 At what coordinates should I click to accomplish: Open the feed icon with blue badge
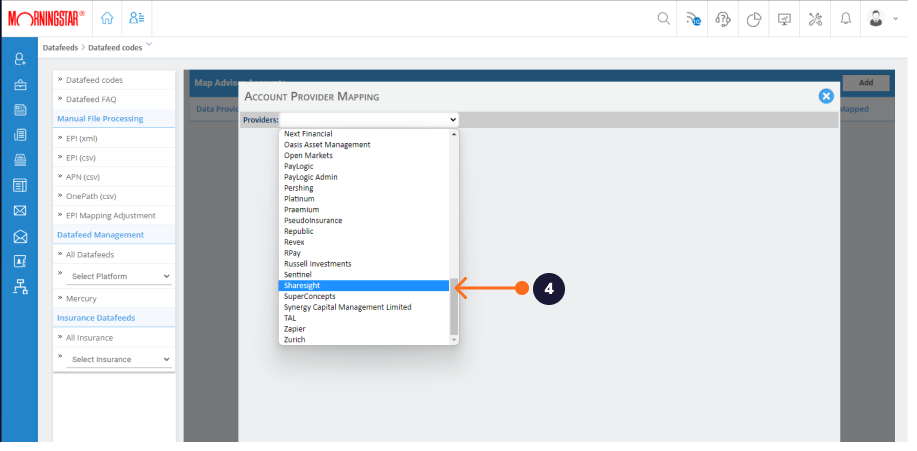[693, 19]
